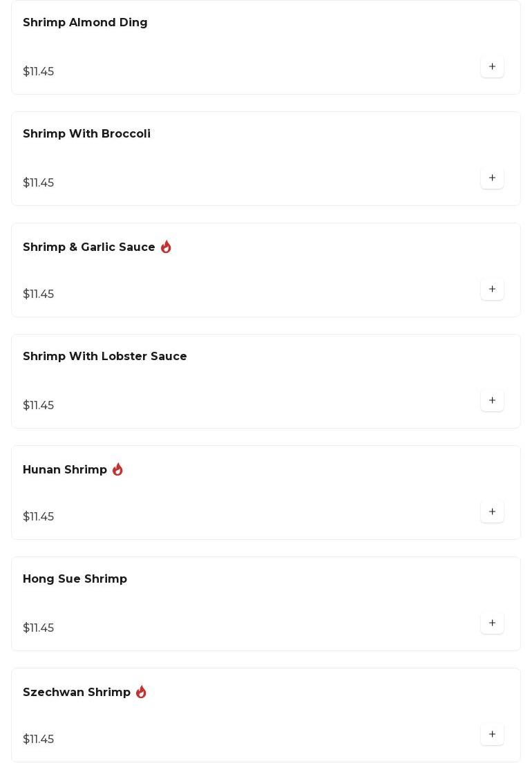This screenshot has width=532, height=770.
Task: Open Shrimp With Broccoli item details
Action: point(86,134)
